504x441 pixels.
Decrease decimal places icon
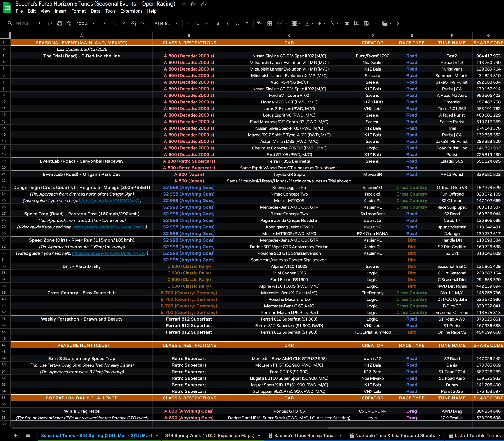point(124,23)
